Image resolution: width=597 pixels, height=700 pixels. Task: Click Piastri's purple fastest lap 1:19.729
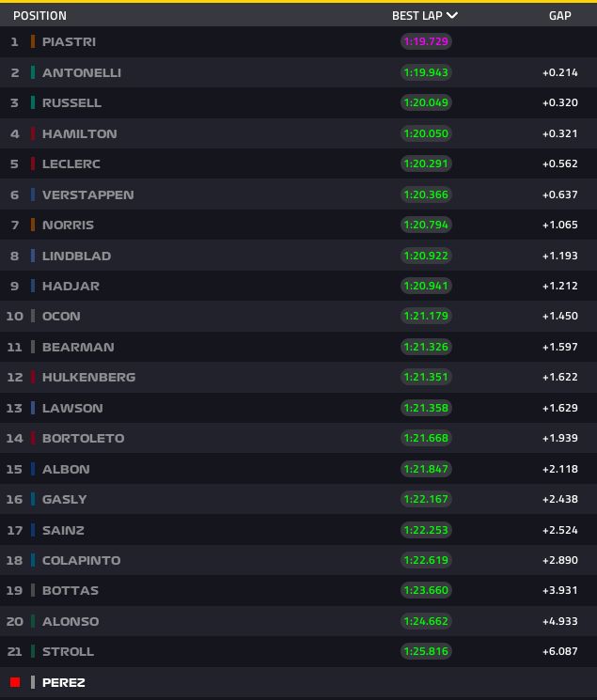click(426, 41)
